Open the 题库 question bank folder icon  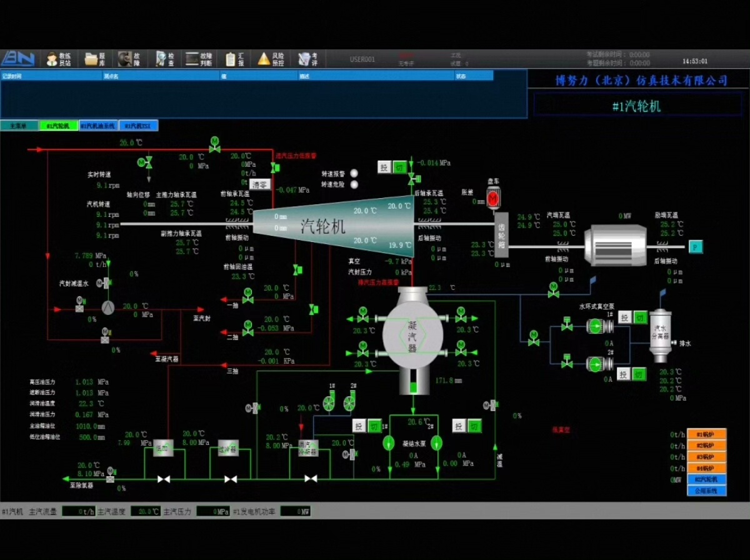(x=95, y=59)
